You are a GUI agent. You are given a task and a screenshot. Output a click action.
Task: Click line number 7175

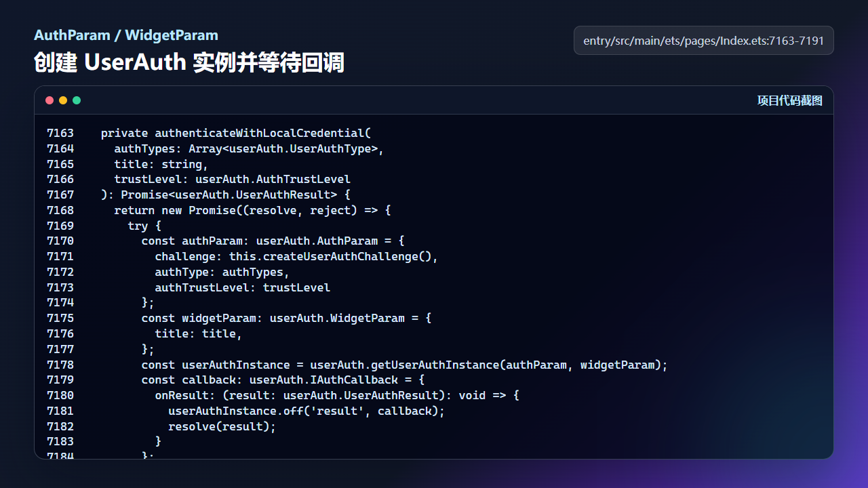click(60, 318)
